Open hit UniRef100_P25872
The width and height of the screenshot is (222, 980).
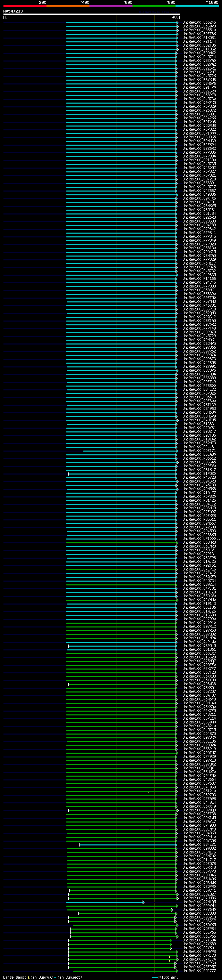pos(199,110)
